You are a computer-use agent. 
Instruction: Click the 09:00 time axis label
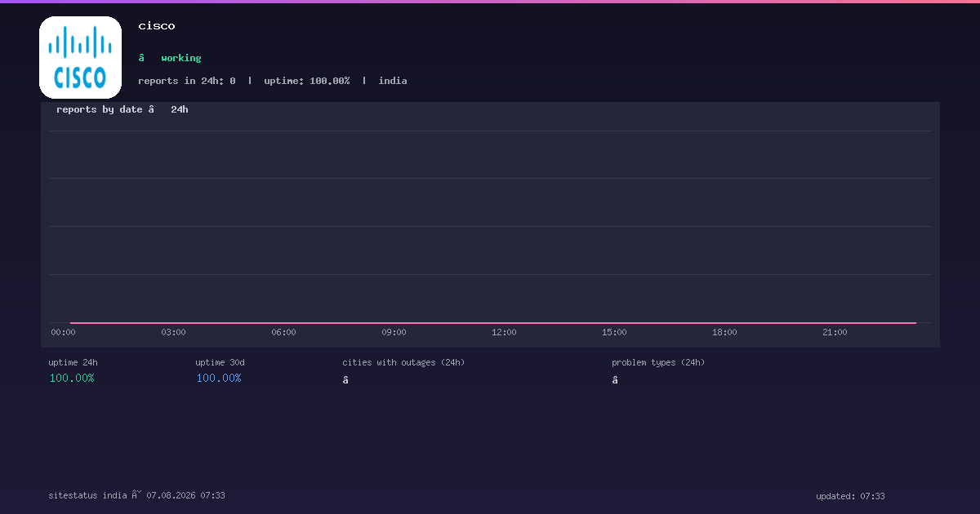[394, 332]
